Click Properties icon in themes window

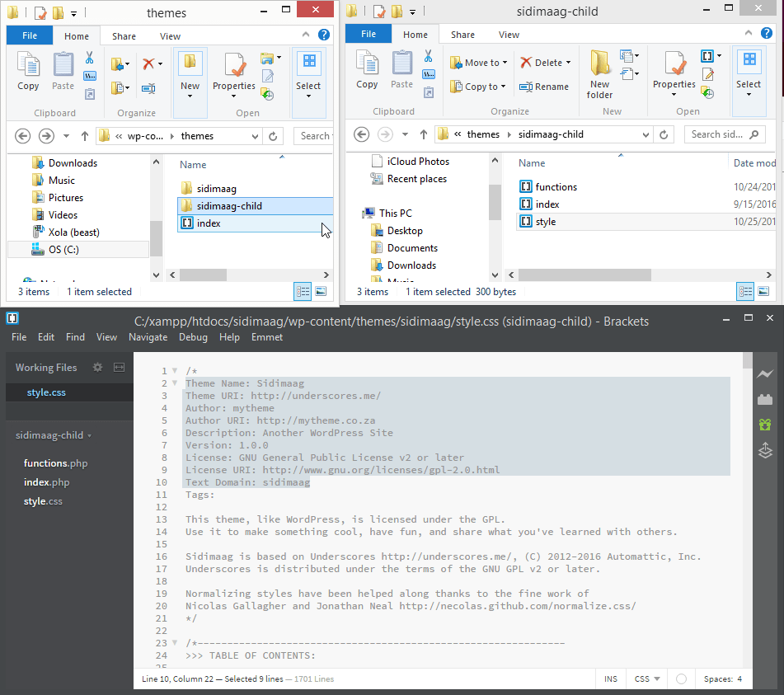234,65
